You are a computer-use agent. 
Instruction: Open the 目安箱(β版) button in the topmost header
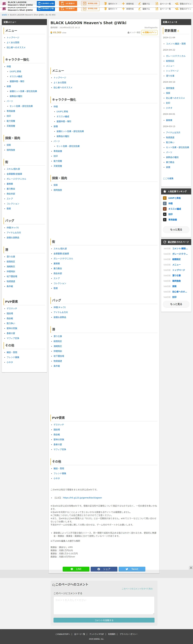click(x=90, y=3)
